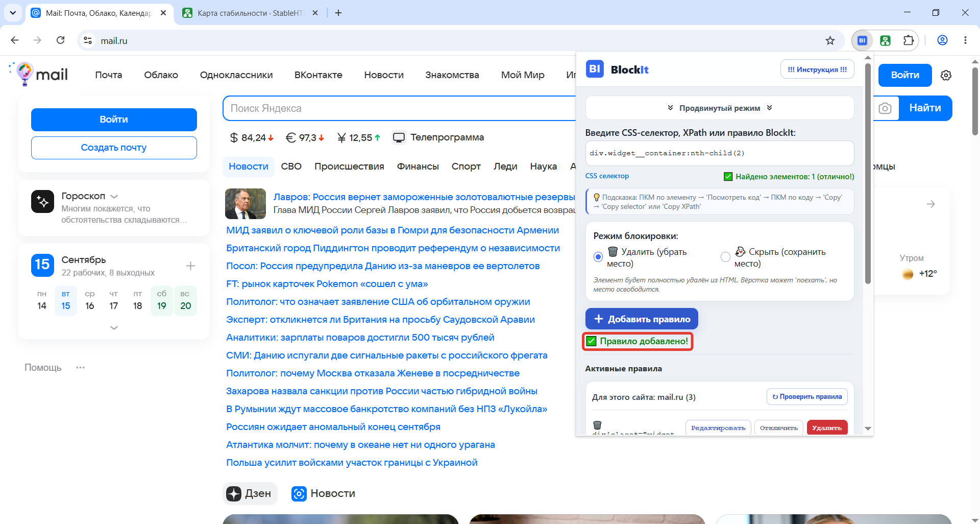Viewport: 980px width, 524px height.
Task: View site information icon in address bar
Action: [x=88, y=40]
